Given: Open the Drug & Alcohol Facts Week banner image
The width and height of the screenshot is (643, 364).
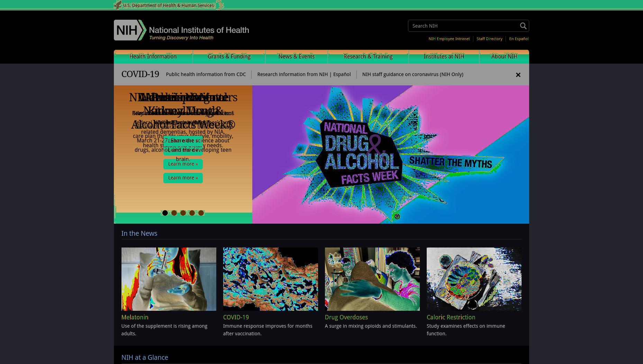Looking at the screenshot, I should (391, 155).
